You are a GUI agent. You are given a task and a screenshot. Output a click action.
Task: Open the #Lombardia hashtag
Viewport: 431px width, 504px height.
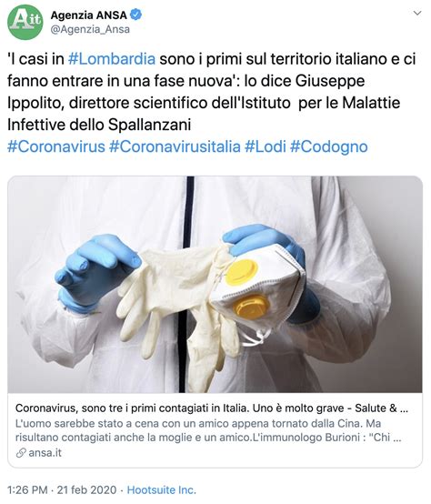(112, 59)
